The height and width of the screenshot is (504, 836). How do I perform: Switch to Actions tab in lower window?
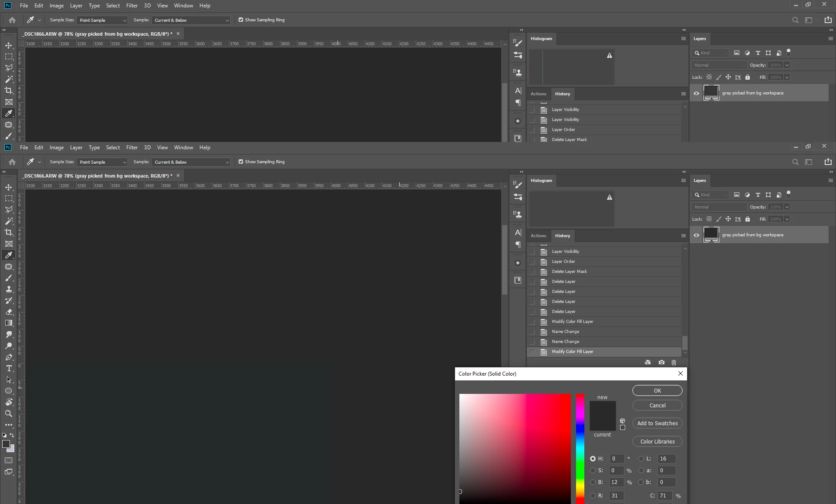[x=538, y=236]
